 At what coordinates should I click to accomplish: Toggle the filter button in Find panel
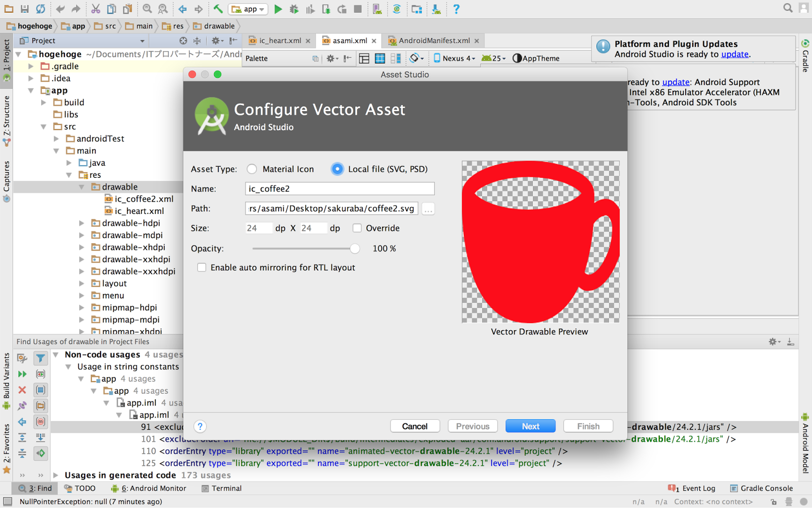coord(41,358)
